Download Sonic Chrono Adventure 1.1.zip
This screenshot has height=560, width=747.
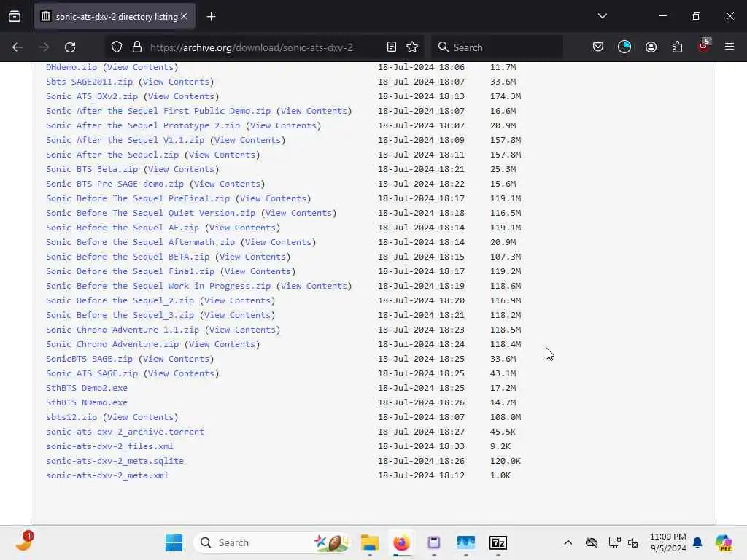[x=123, y=330]
